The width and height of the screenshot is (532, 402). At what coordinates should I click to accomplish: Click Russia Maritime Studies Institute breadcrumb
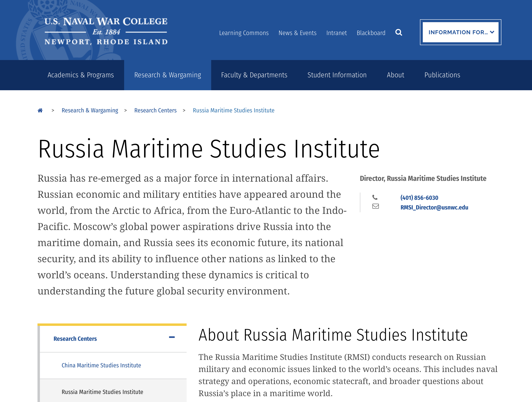pyautogui.click(x=233, y=110)
